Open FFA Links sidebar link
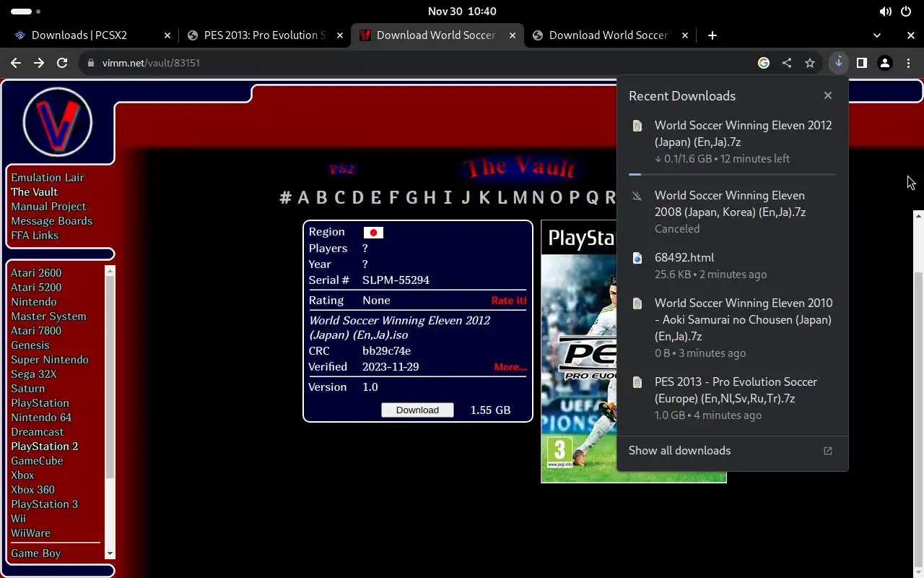 [35, 236]
